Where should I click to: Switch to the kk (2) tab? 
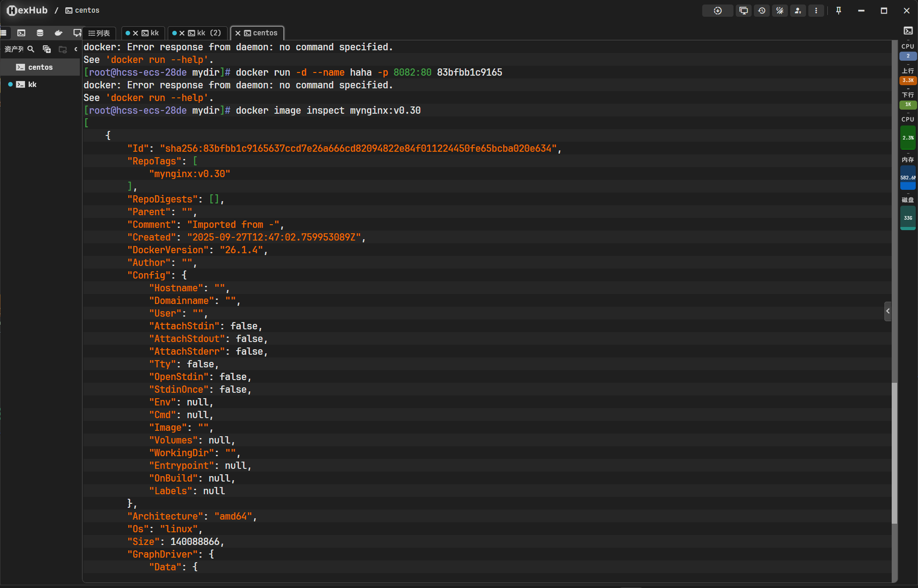pyautogui.click(x=204, y=33)
